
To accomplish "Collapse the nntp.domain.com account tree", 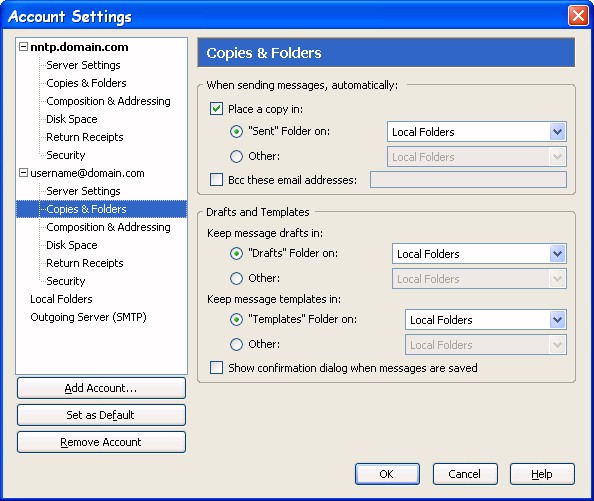I will click(x=23, y=47).
